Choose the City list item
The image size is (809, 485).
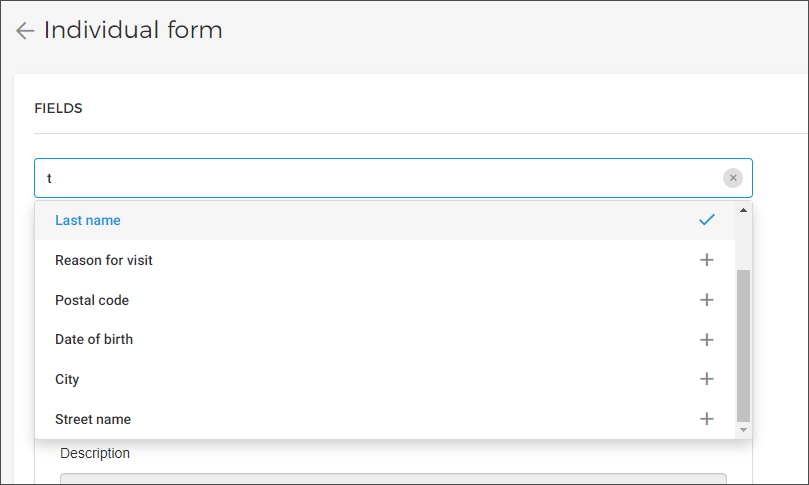tap(385, 379)
